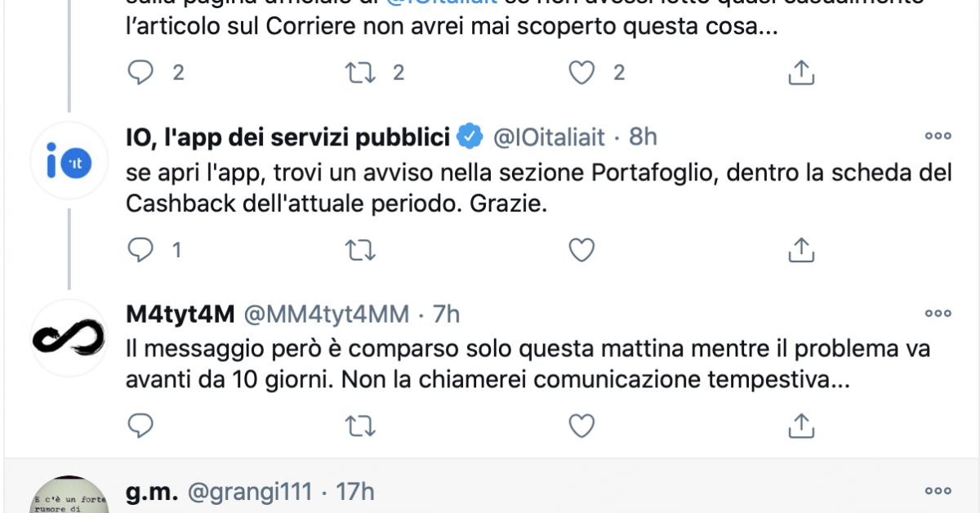Open more options for M4tyt4M tweet
Viewport: 980px width, 513px height.
coord(938,313)
